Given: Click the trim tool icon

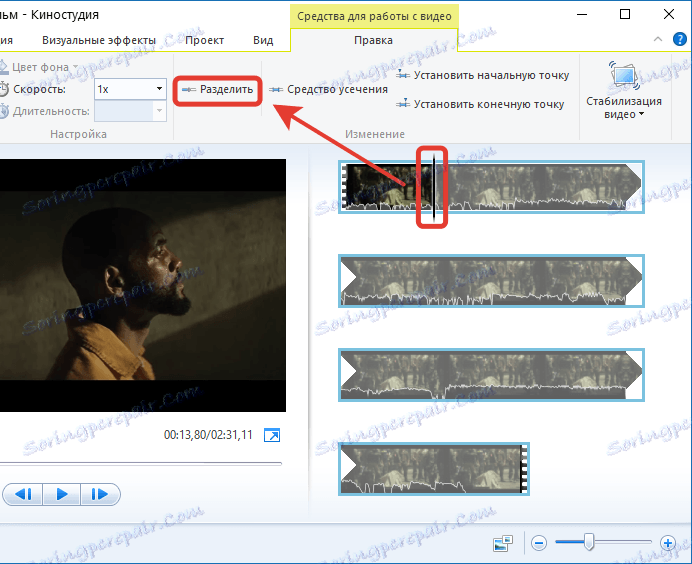Looking at the screenshot, I should [276, 90].
